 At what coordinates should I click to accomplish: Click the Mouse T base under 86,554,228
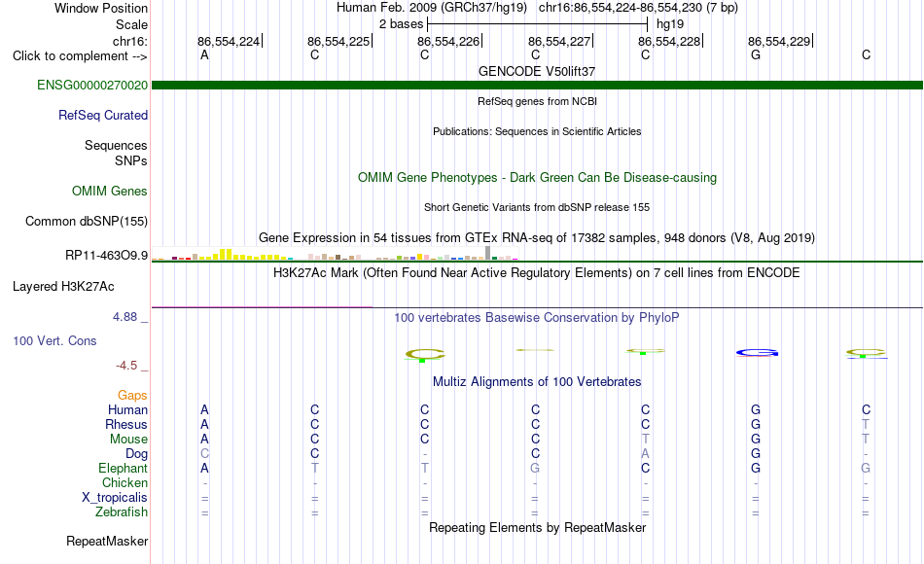pyautogui.click(x=645, y=440)
